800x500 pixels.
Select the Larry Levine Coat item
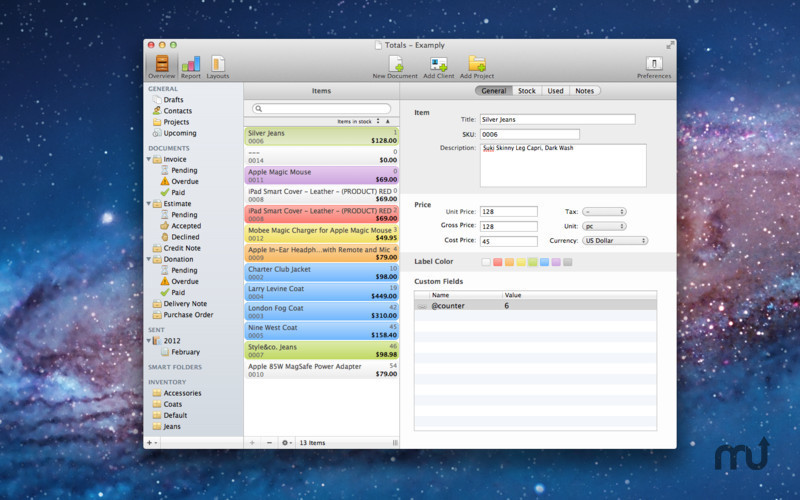[x=321, y=292]
